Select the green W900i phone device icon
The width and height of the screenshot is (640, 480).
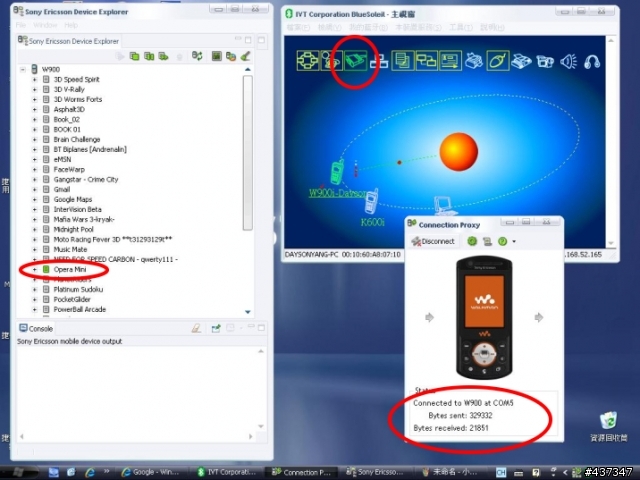pyautogui.click(x=337, y=172)
